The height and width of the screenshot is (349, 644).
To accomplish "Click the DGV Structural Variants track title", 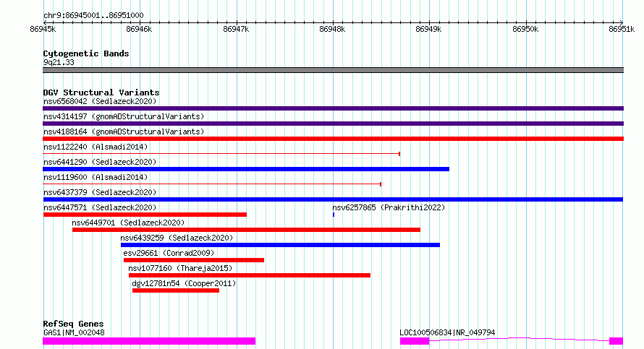I will (x=101, y=92).
